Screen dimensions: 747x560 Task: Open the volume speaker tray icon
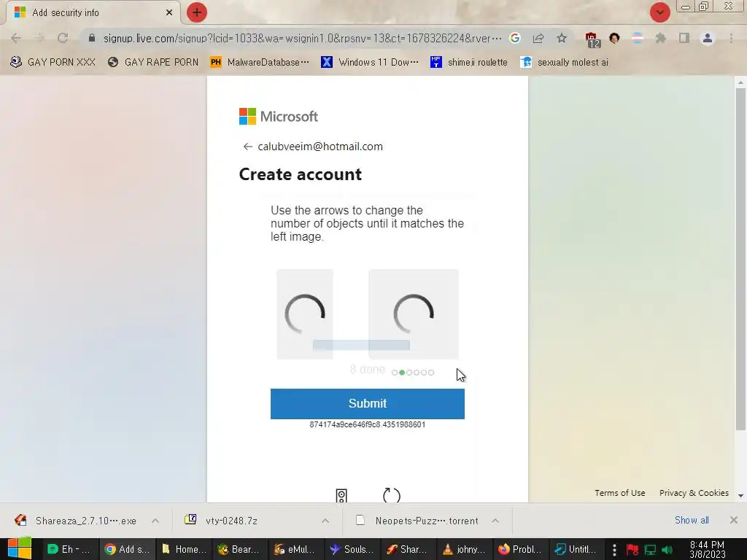point(667,550)
